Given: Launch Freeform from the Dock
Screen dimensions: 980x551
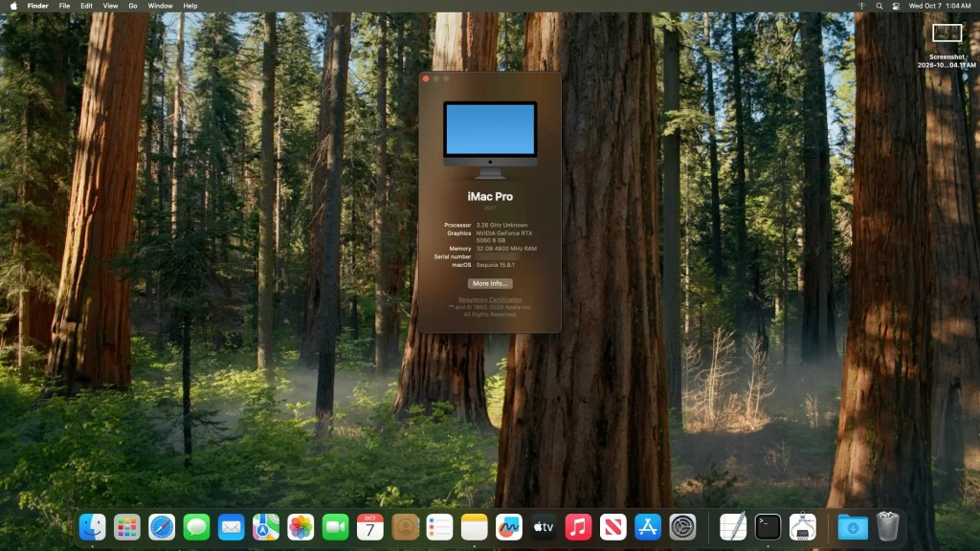Looking at the screenshot, I should [x=509, y=527].
